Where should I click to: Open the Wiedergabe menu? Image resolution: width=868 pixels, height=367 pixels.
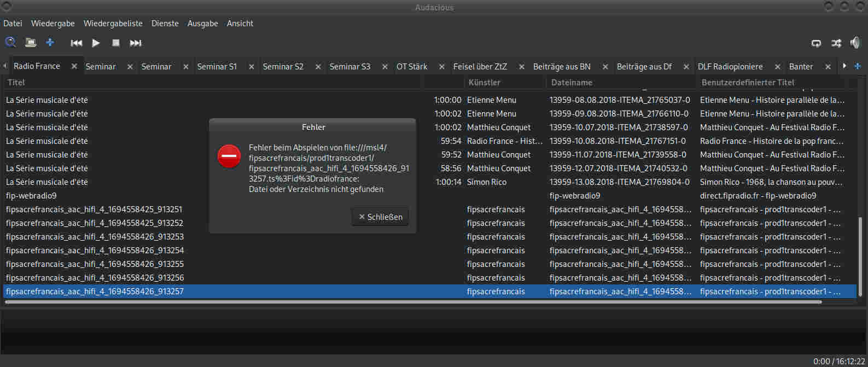tap(53, 24)
